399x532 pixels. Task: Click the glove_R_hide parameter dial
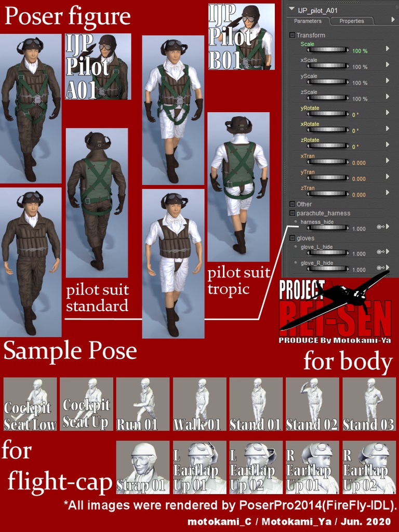[x=328, y=269]
